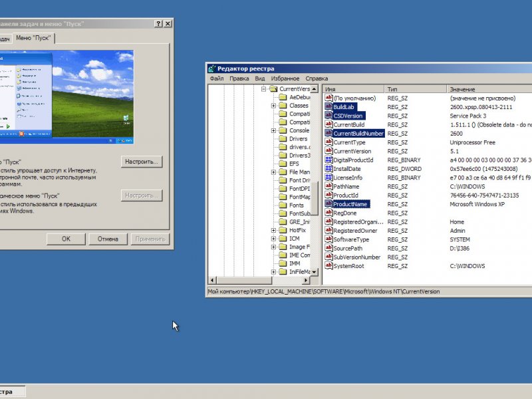Click the tree pane scroll left arrow
This screenshot has height=399, width=532.
(212, 280)
